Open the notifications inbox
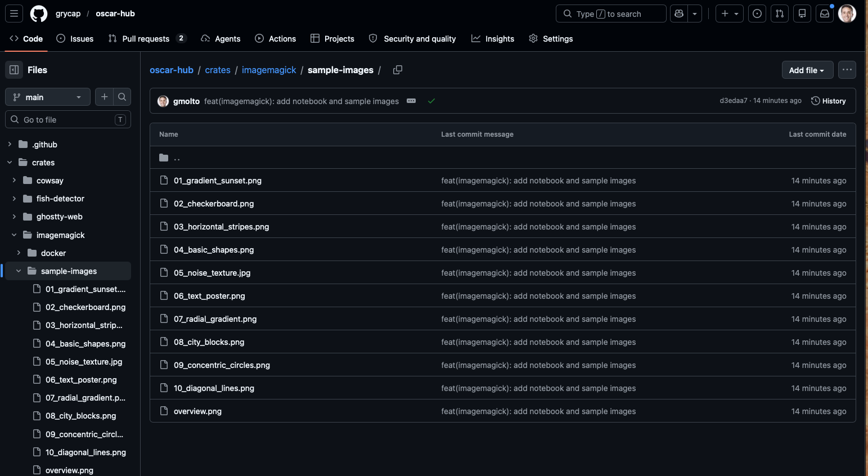868x476 pixels. point(824,14)
